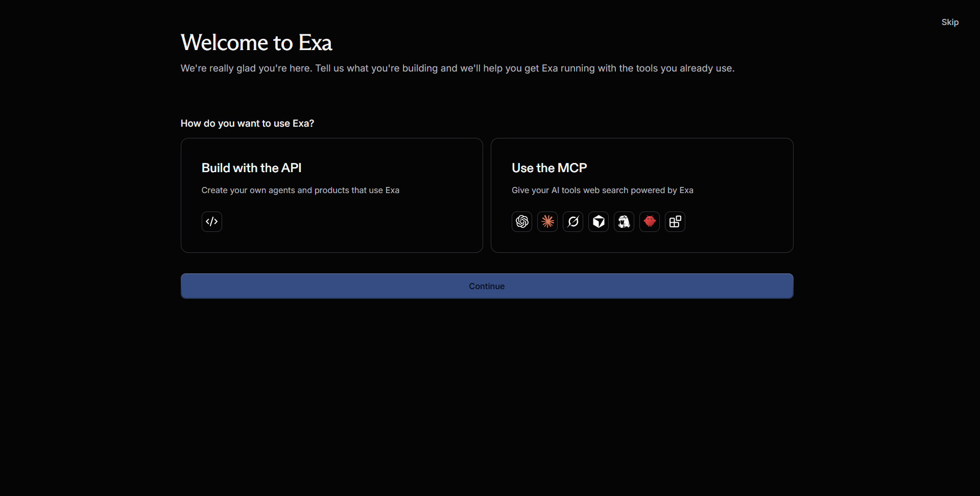The image size is (980, 496).
Task: Click 'How do you want to use Exa?' label
Action: point(247,123)
